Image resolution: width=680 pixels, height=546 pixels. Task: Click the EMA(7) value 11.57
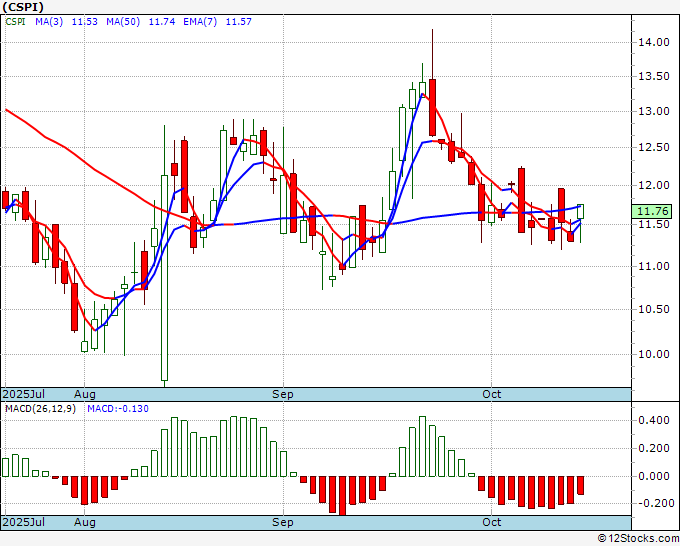click(x=239, y=22)
